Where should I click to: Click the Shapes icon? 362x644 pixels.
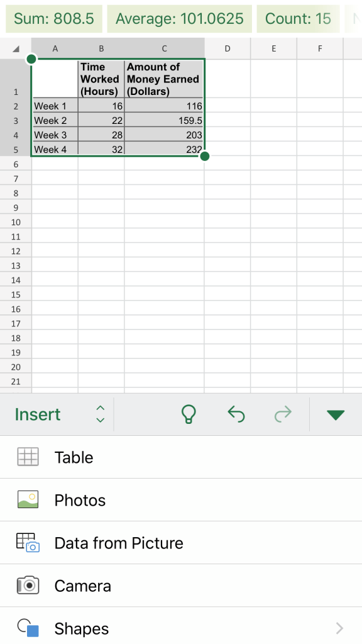[28, 628]
